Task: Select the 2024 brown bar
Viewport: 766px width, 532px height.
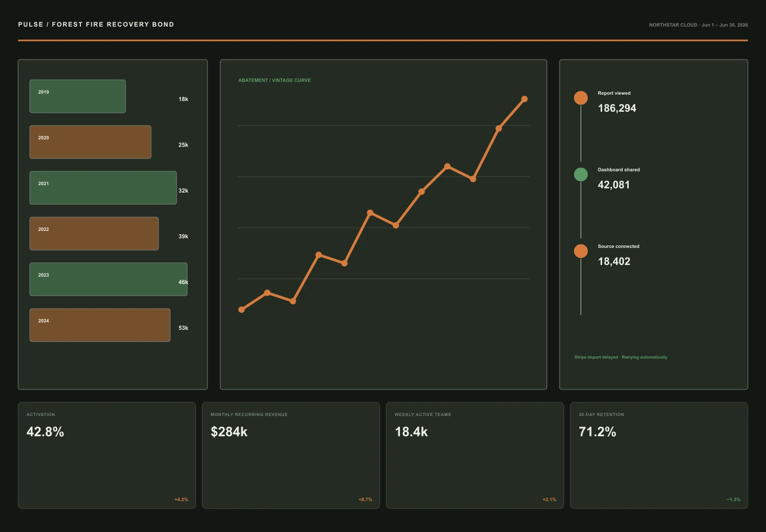Action: click(100, 325)
